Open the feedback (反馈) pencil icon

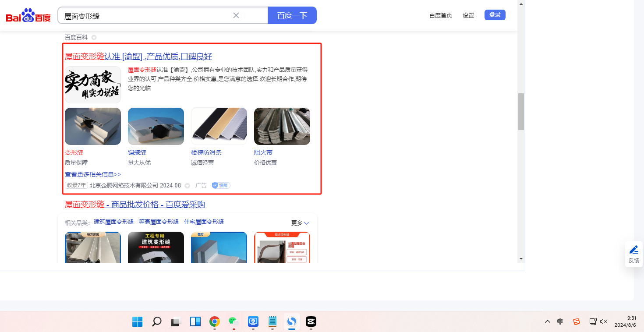(634, 250)
